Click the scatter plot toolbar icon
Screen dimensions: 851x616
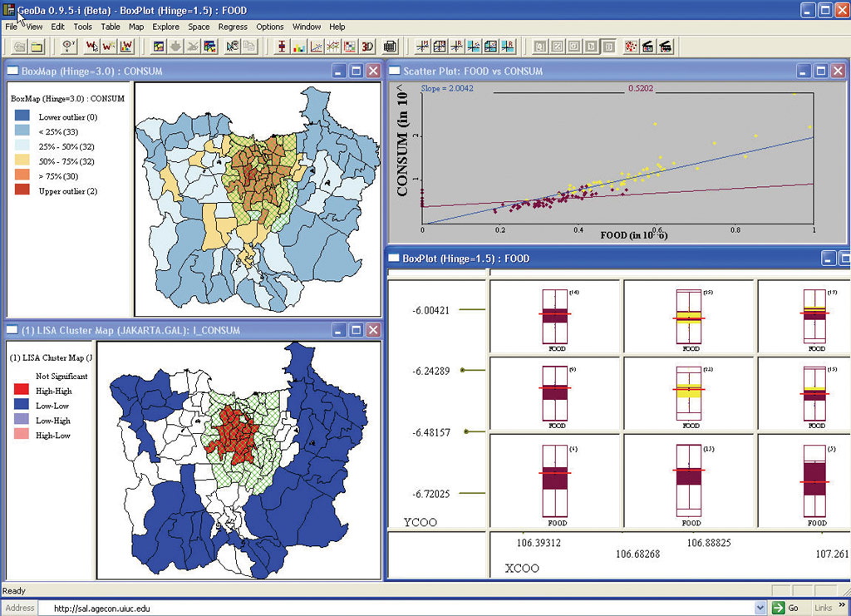pyautogui.click(x=316, y=47)
